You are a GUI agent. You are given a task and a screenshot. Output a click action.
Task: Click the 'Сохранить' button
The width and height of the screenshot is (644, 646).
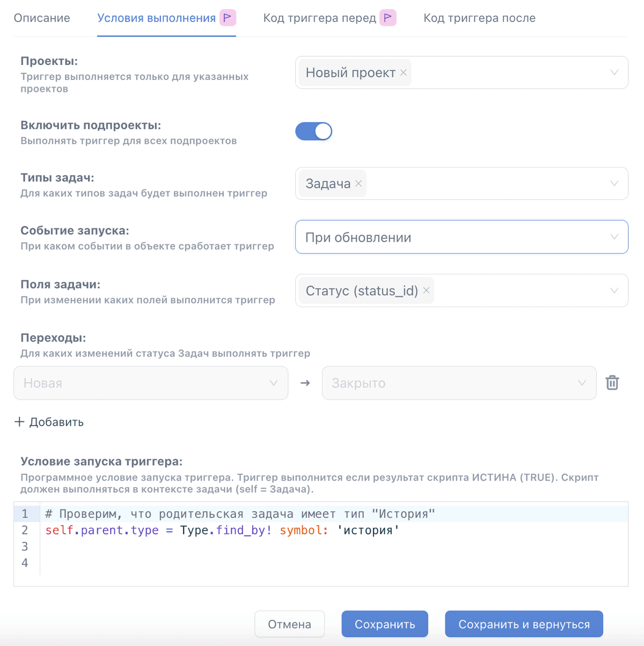click(385, 624)
